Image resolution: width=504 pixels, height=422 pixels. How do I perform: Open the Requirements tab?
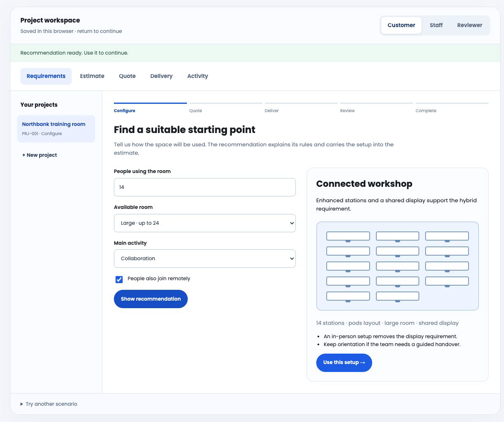pyautogui.click(x=46, y=76)
